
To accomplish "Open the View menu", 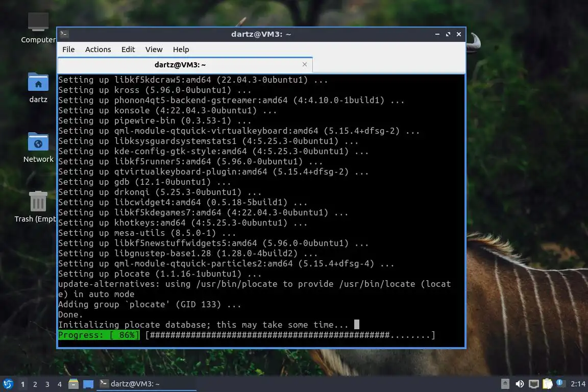I will tap(154, 50).
